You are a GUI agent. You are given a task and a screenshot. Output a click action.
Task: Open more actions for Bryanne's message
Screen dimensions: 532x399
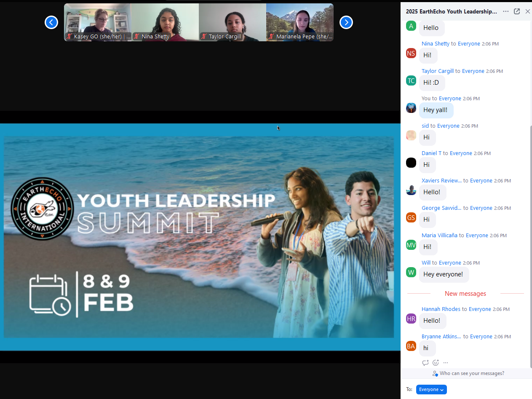[446, 363]
